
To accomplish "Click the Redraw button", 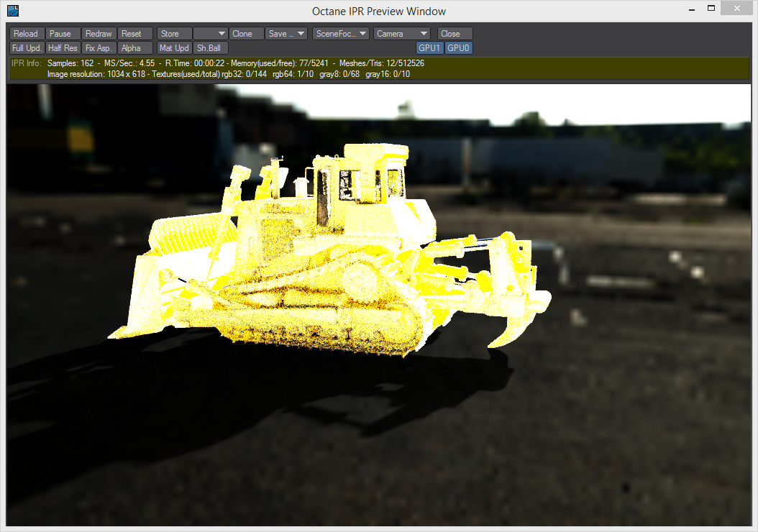I will click(99, 34).
